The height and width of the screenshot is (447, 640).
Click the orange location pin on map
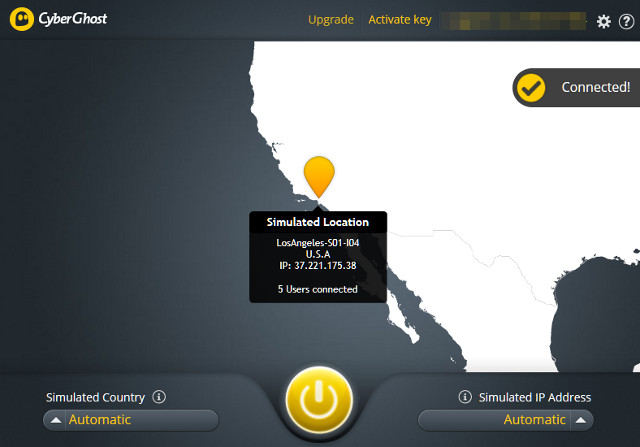(x=319, y=176)
